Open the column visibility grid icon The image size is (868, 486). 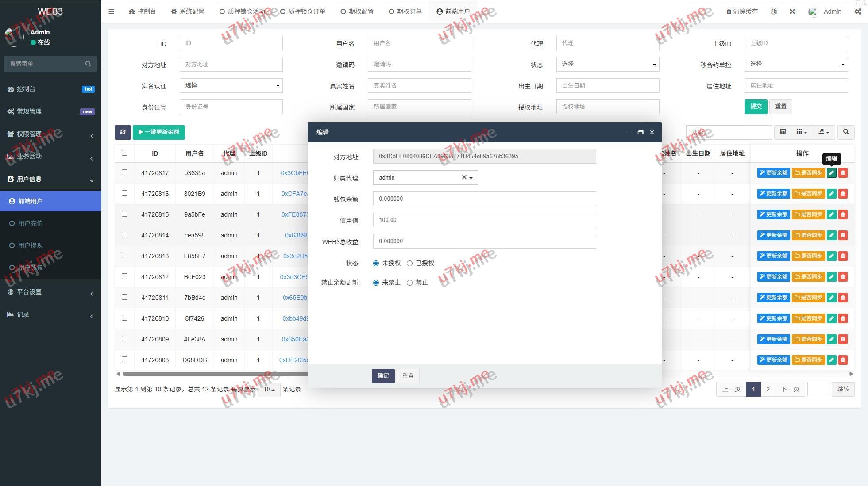click(801, 132)
